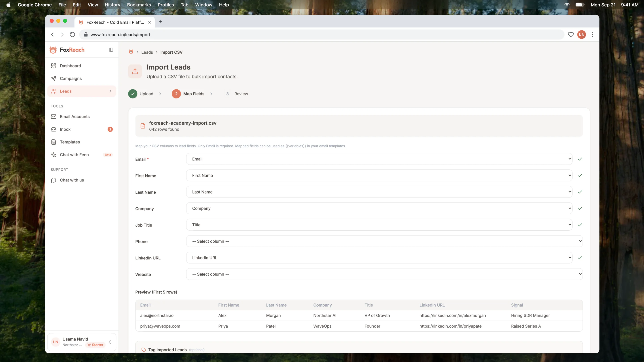Click the https://linkedin.com/in/alexmorgan cell
The width and height of the screenshot is (644, 362).
click(x=453, y=316)
